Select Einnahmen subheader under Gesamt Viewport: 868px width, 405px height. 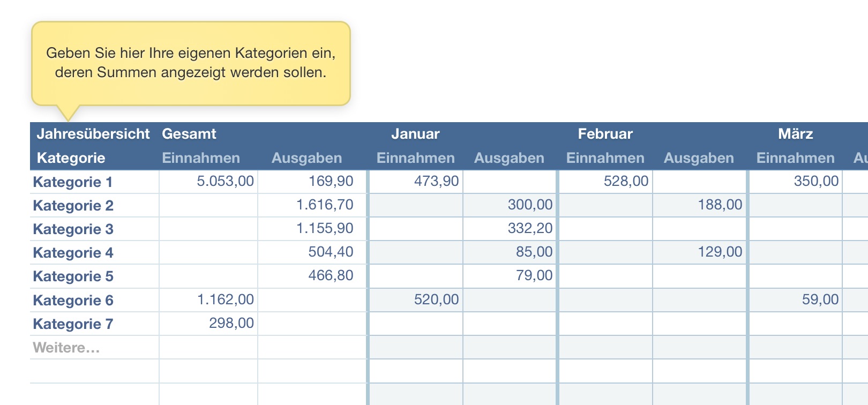pyautogui.click(x=201, y=158)
